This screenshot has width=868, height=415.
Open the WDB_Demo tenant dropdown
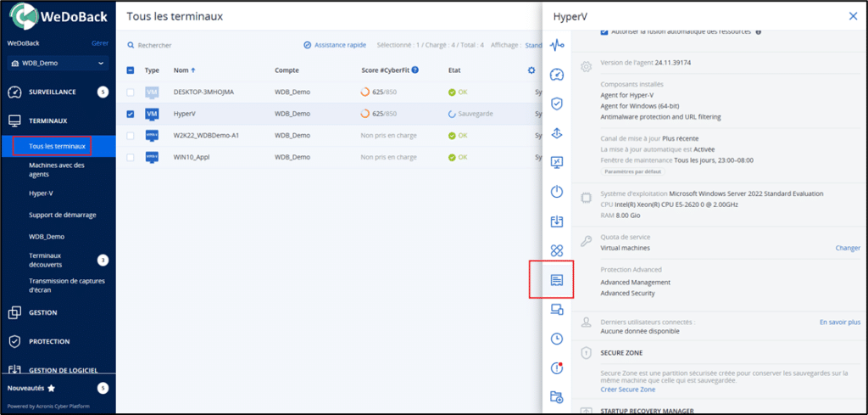tap(58, 63)
